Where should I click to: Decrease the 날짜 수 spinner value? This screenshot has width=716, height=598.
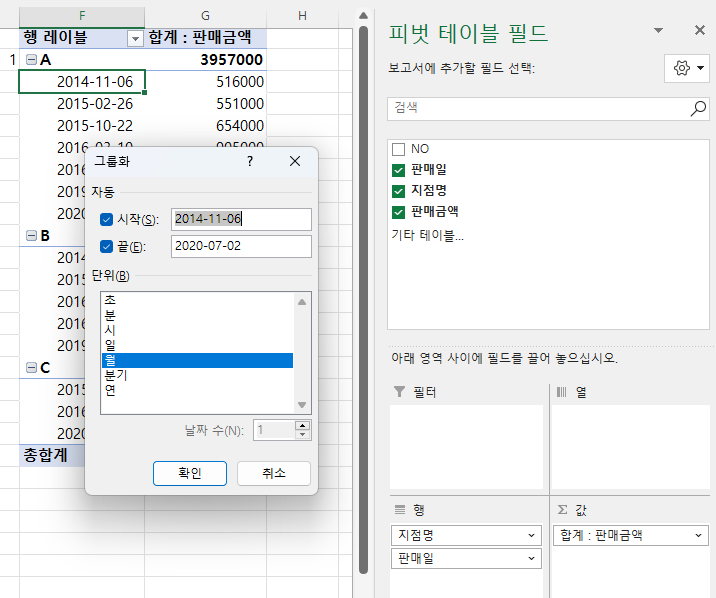(x=302, y=435)
